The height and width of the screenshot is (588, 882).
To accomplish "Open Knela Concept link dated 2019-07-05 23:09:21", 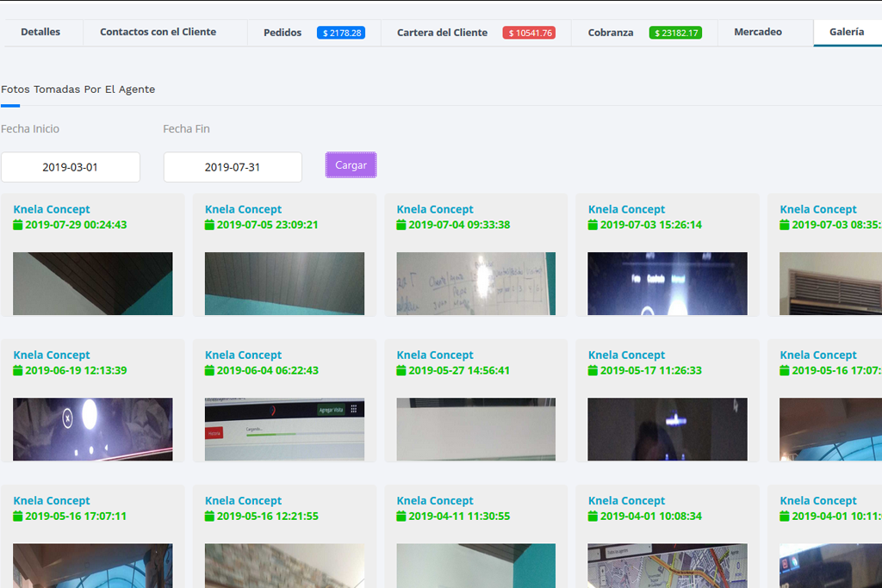I will click(244, 209).
